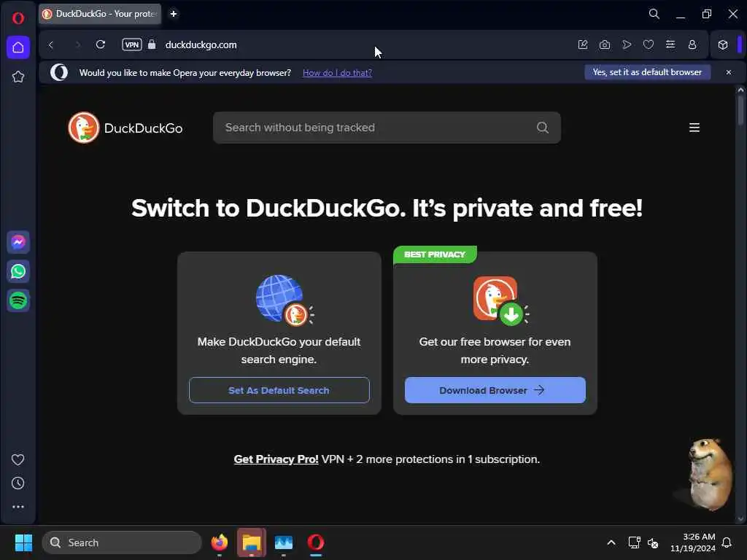Open sidebar setup three-dots menu
Screen dimensions: 747x560
(18, 507)
